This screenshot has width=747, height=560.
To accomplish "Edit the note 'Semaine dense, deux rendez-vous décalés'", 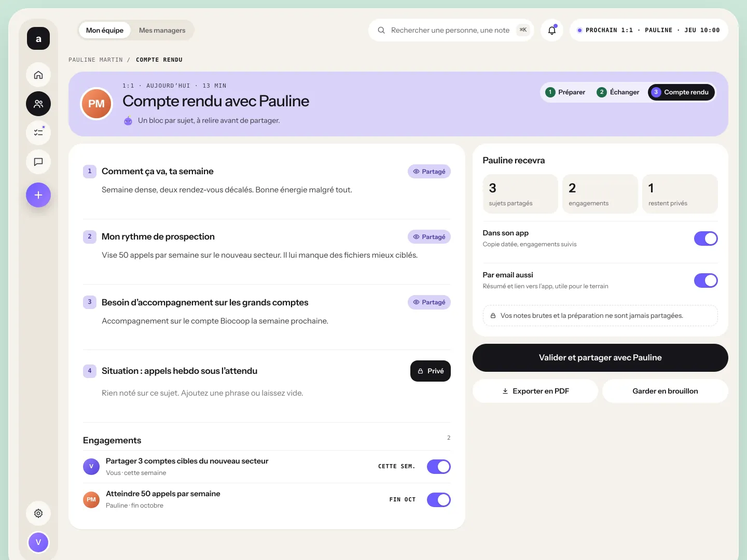I will point(227,190).
